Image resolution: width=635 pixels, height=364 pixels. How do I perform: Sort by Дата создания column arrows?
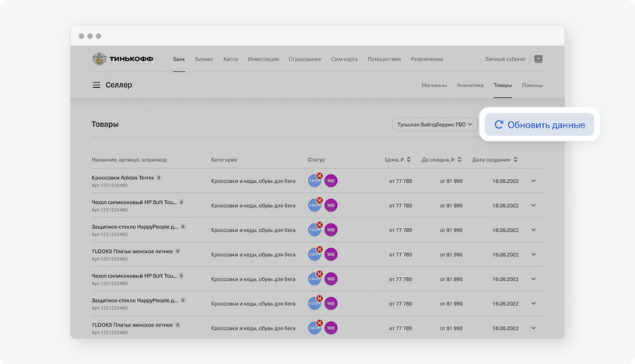(x=515, y=159)
